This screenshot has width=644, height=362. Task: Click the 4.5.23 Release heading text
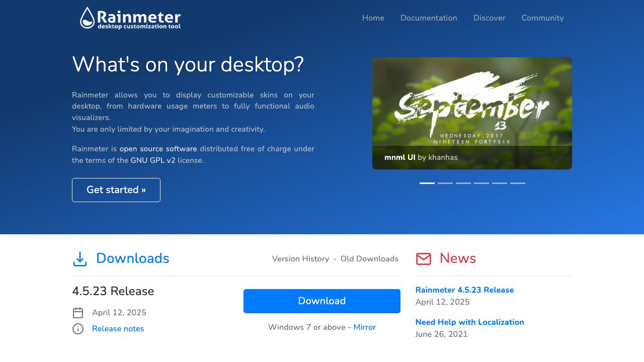pyautogui.click(x=113, y=292)
